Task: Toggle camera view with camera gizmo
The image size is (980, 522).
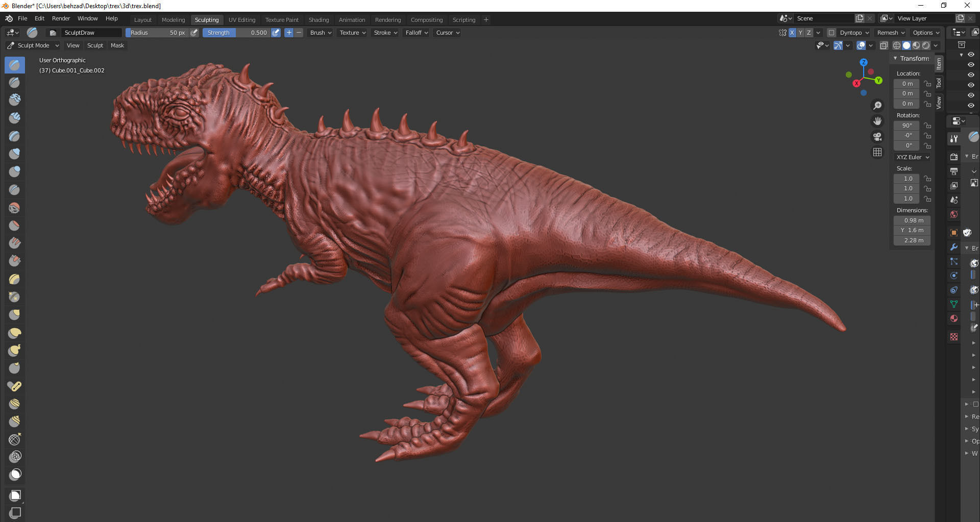Action: click(x=877, y=137)
